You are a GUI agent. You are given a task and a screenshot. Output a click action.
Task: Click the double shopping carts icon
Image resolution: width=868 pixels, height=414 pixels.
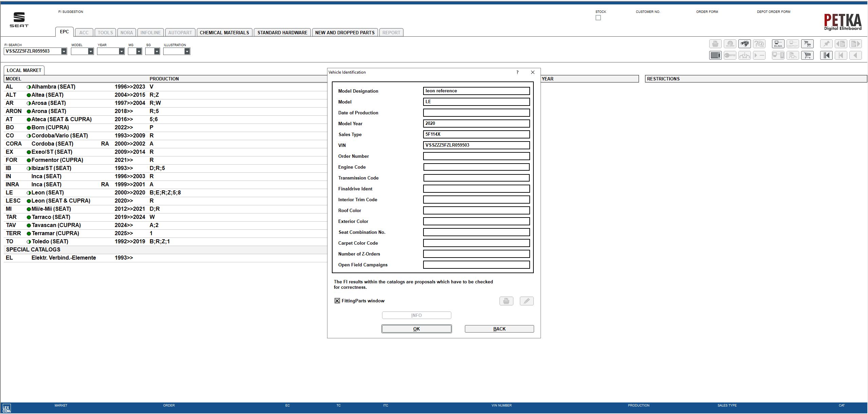[x=807, y=44]
